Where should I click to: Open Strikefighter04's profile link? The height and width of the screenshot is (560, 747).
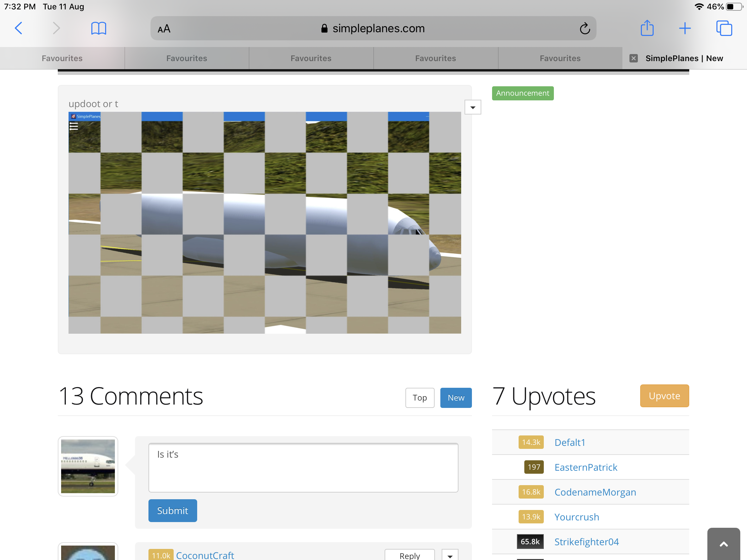pos(586,542)
